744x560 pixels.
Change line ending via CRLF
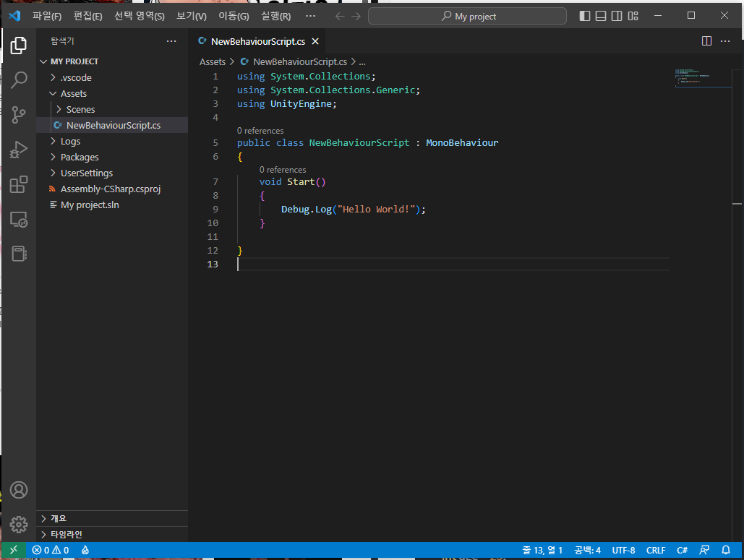655,550
